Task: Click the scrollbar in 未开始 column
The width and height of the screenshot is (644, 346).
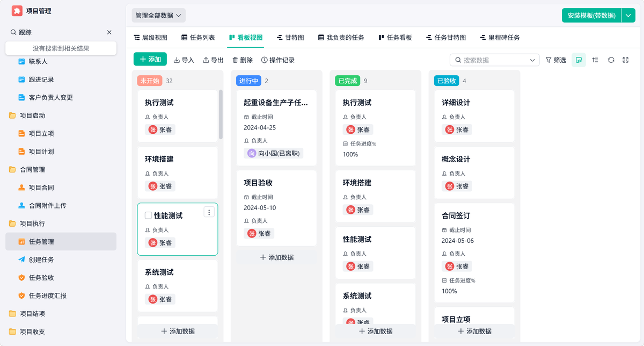Action: (x=221, y=114)
